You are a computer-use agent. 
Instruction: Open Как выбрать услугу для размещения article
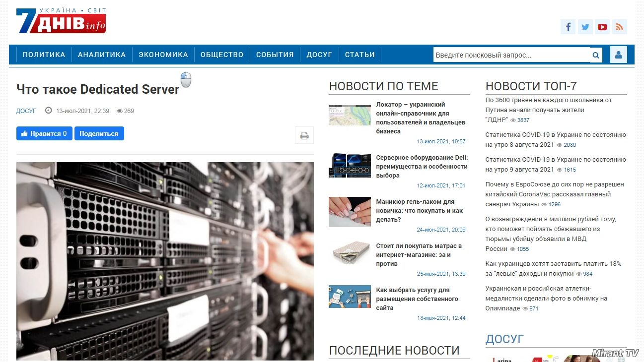coord(417,299)
